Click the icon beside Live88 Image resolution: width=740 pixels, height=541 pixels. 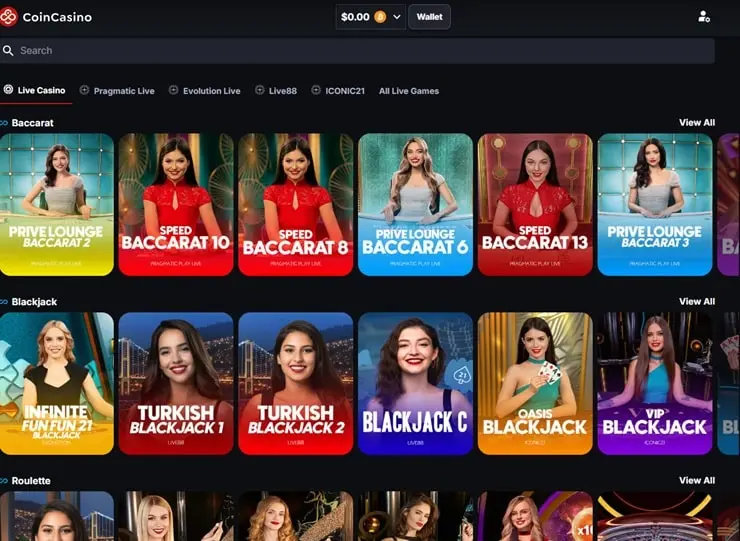[259, 90]
